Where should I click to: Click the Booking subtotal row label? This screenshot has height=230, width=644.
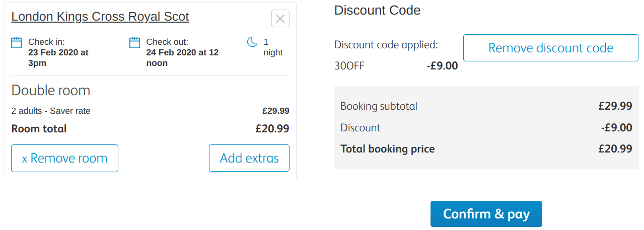point(379,106)
